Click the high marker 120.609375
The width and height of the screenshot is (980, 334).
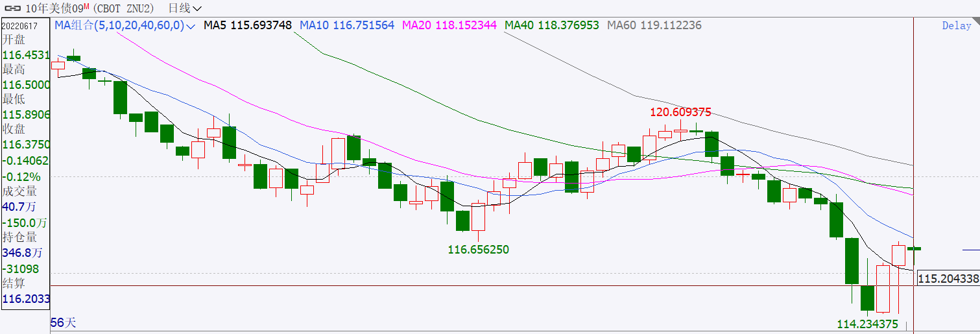[x=681, y=112]
